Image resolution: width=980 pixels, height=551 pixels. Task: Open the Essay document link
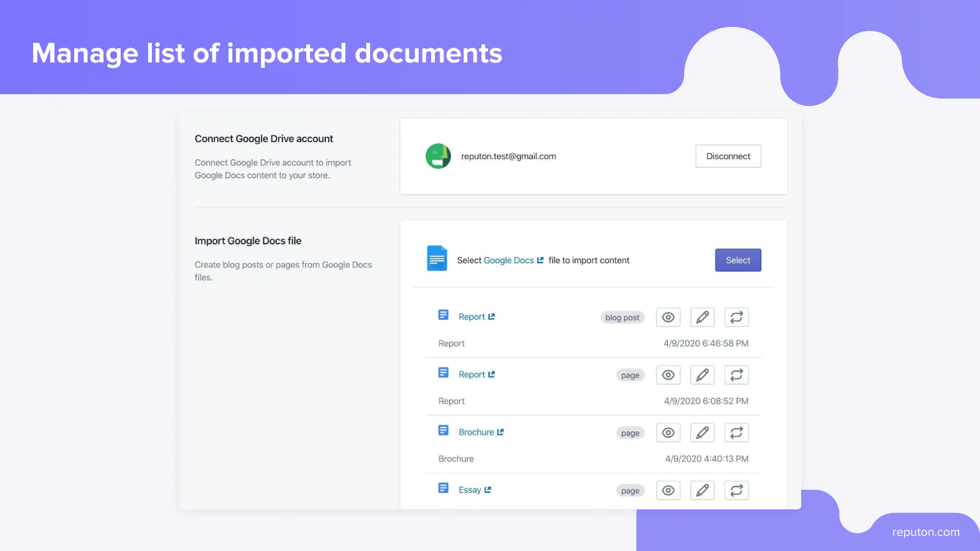pyautogui.click(x=475, y=490)
